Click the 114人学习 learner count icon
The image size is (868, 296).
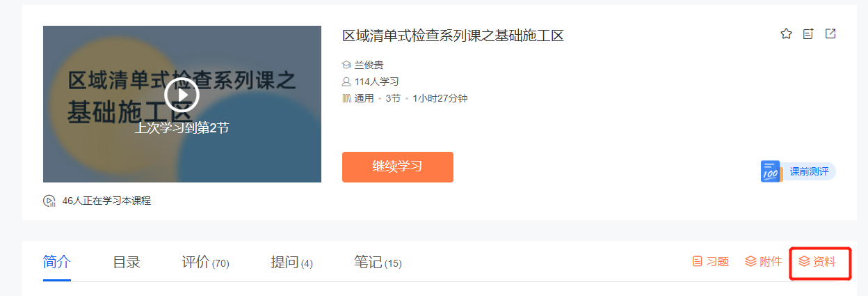(346, 81)
